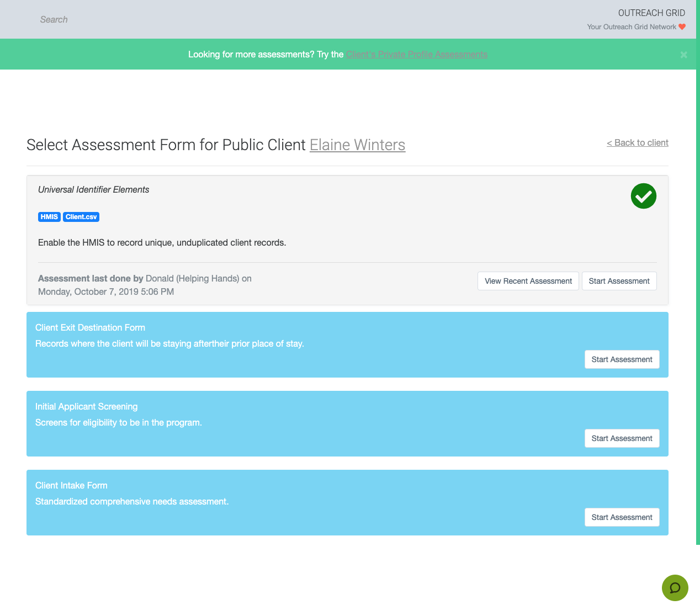This screenshot has width=700, height=605.
Task: View Recent Assessment for Universal Identifier Elements
Action: 528,281
